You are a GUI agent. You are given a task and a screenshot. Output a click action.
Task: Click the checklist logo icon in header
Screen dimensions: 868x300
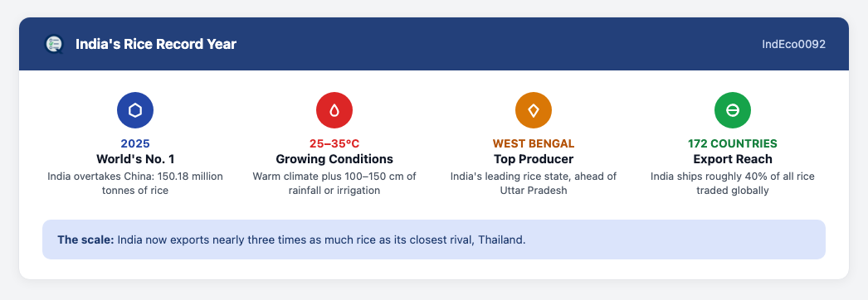(54, 44)
